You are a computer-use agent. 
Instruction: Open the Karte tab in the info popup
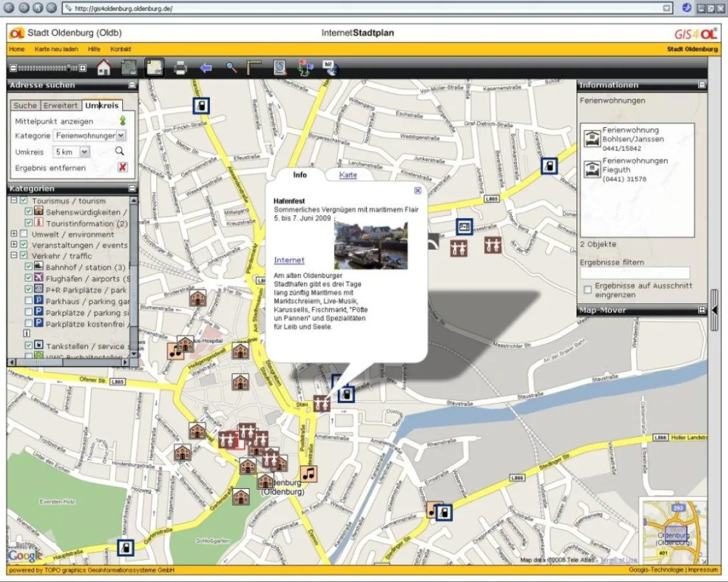[348, 175]
